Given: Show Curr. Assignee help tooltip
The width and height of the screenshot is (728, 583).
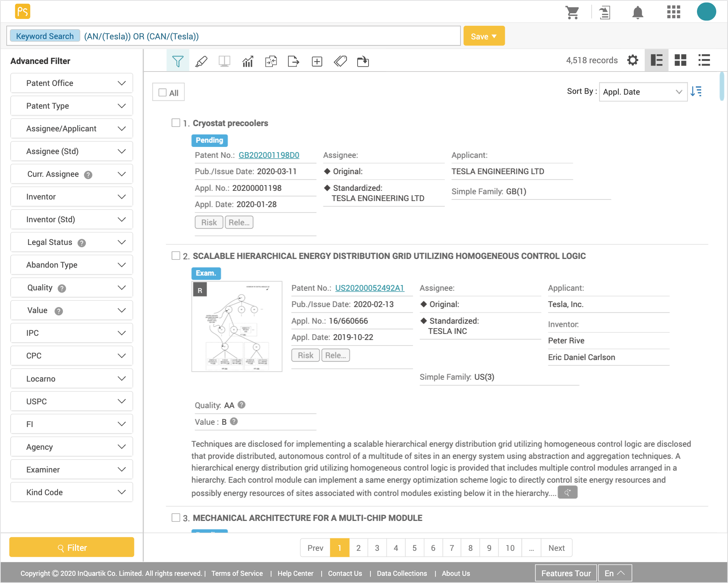Looking at the screenshot, I should 88,175.
